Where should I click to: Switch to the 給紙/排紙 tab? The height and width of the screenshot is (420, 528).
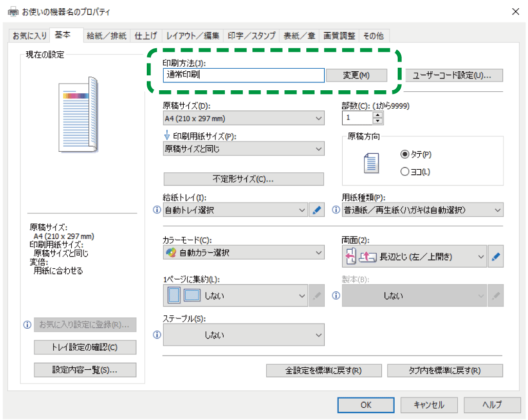106,36
